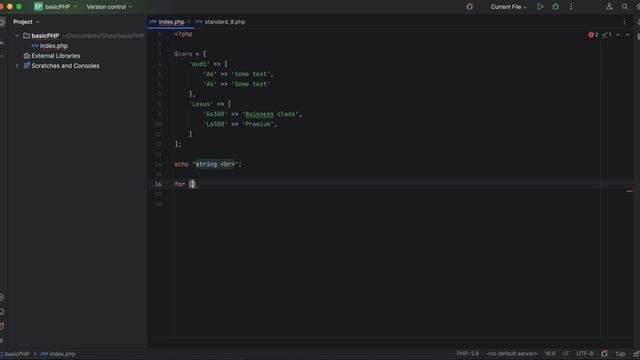
Task: Click the 'audi' array key on line 4
Action: (x=199, y=64)
